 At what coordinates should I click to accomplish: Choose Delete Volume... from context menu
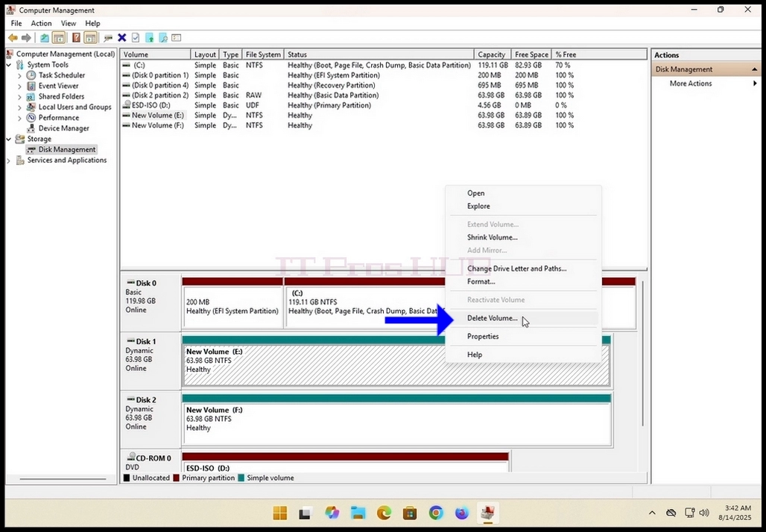click(523, 318)
